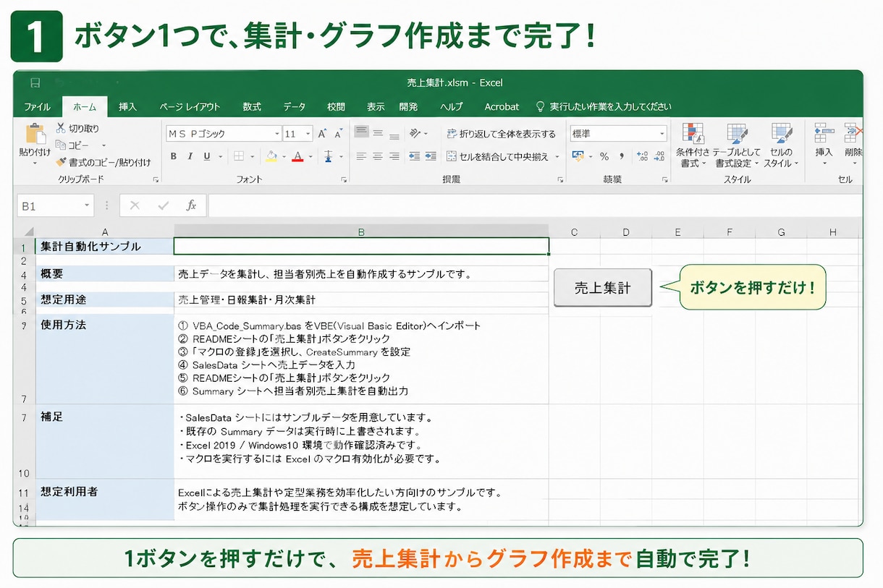The height and width of the screenshot is (588, 883).
Task: Decrease font size with the small A icon
Action: 338,135
